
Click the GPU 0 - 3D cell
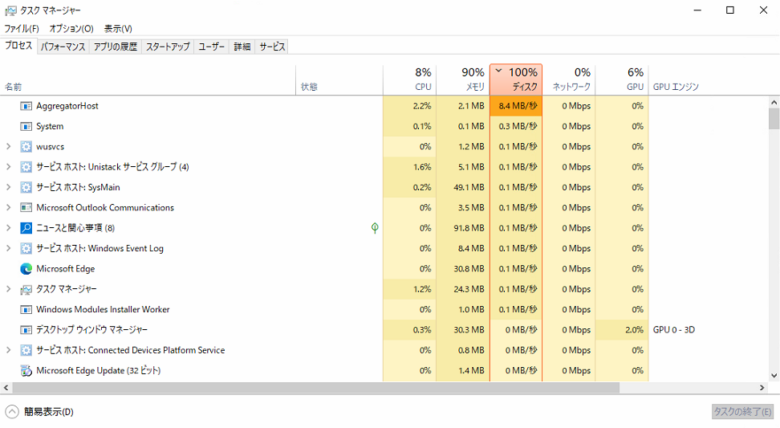674,330
